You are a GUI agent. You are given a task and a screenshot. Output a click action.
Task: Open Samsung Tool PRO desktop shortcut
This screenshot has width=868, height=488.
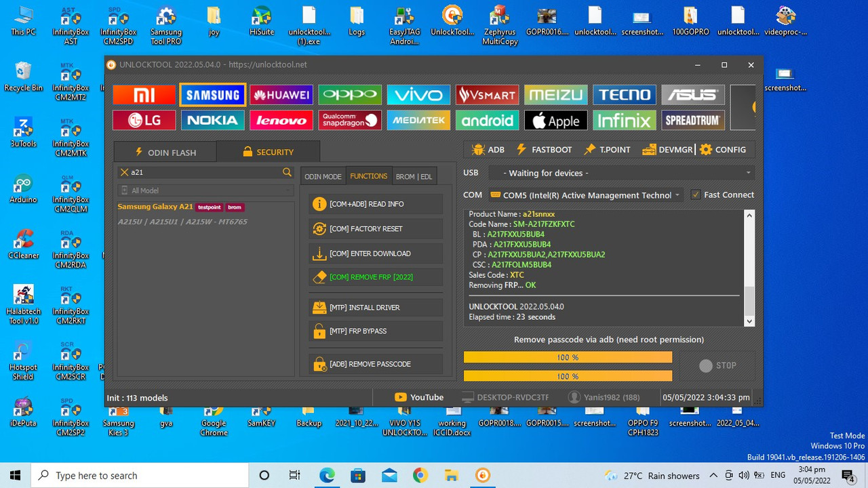coord(165,26)
